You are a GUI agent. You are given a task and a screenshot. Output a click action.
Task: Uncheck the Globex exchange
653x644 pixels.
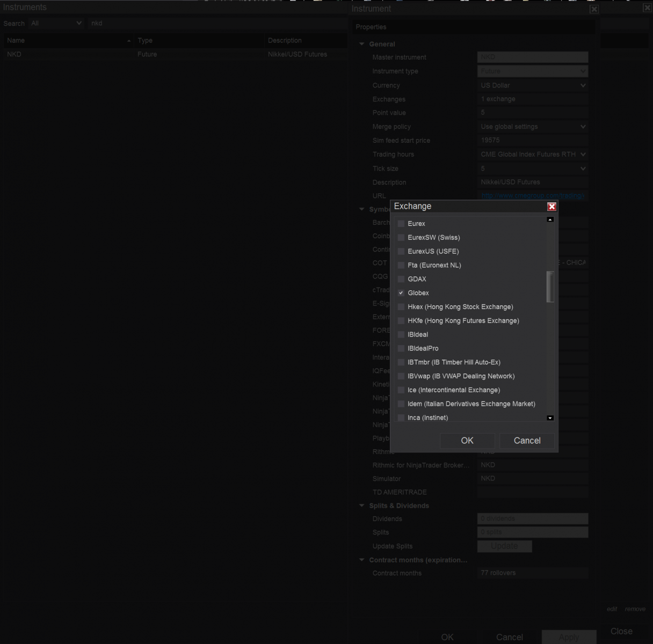click(x=401, y=293)
